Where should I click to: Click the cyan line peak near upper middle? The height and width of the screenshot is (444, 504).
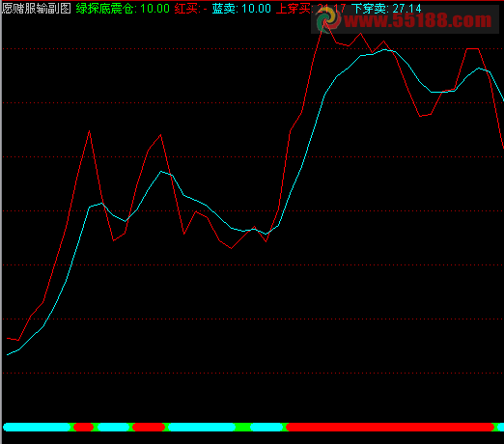(x=385, y=50)
